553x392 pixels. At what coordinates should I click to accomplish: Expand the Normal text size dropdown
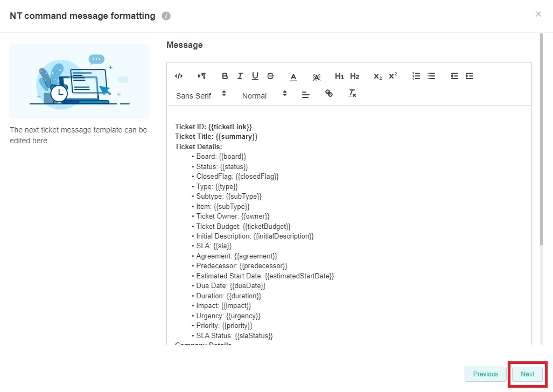[x=264, y=95]
